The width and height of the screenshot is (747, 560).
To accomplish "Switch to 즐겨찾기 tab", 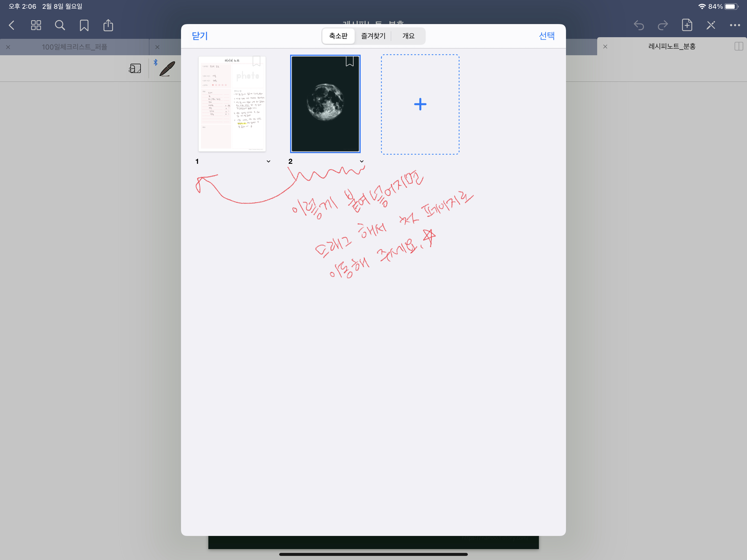I will 373,36.
